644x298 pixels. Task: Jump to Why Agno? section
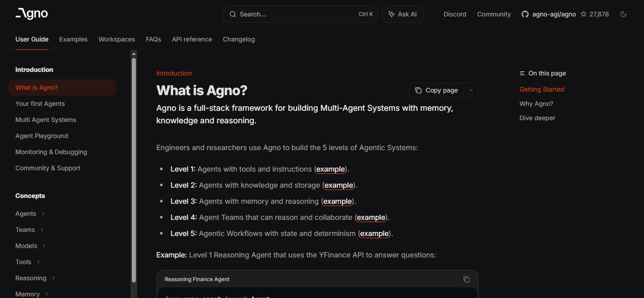pos(536,104)
